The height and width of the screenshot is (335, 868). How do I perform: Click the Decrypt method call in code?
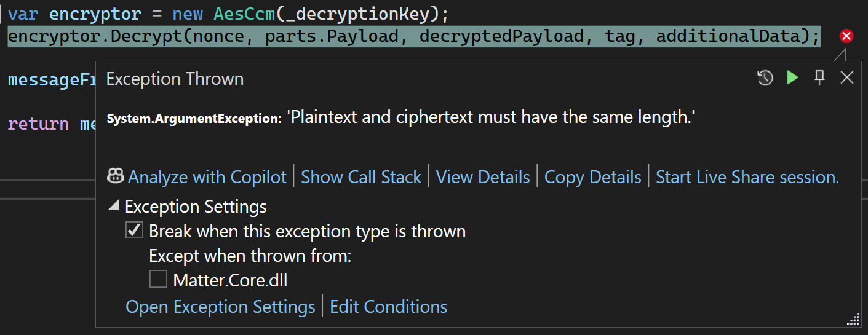(146, 37)
